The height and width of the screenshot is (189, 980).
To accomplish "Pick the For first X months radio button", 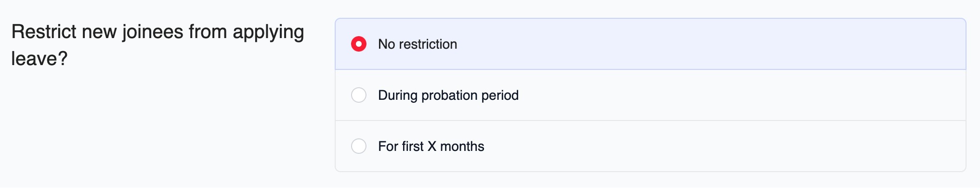I will [359, 146].
